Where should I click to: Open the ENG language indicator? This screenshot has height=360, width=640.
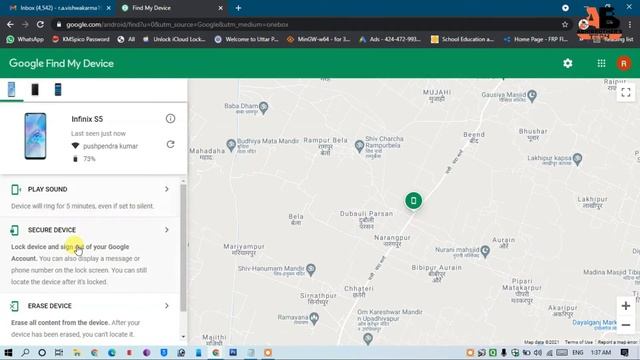click(x=578, y=352)
